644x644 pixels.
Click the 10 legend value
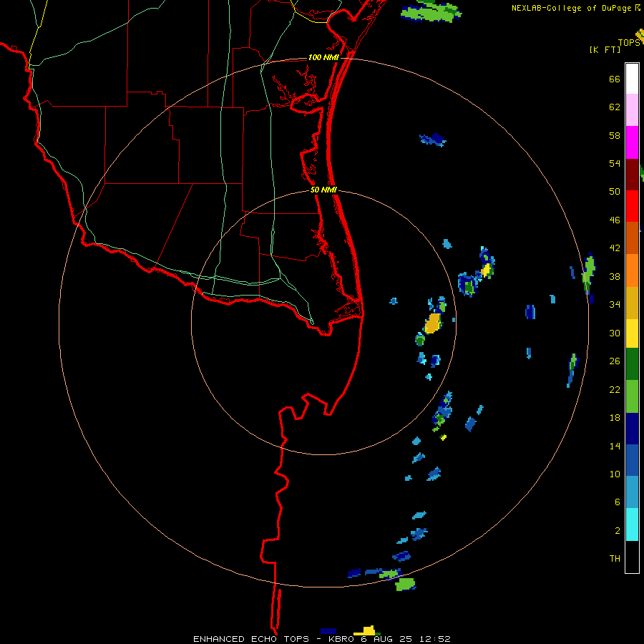coord(615,474)
